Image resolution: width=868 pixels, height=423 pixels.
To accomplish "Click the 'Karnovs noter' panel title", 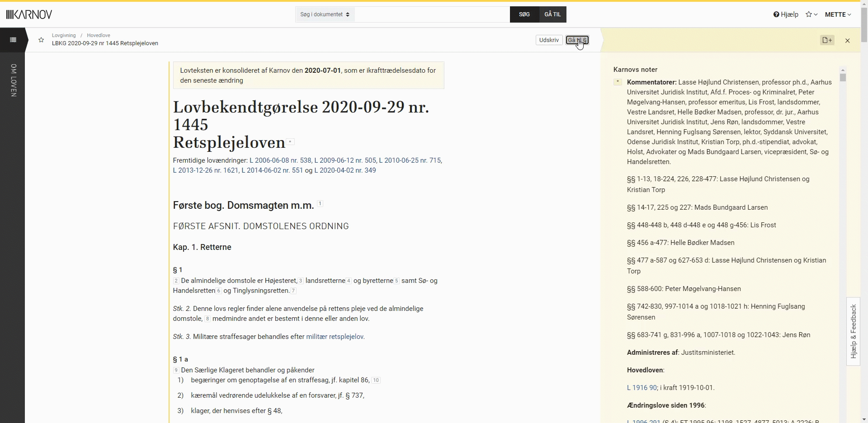I will 635,70.
